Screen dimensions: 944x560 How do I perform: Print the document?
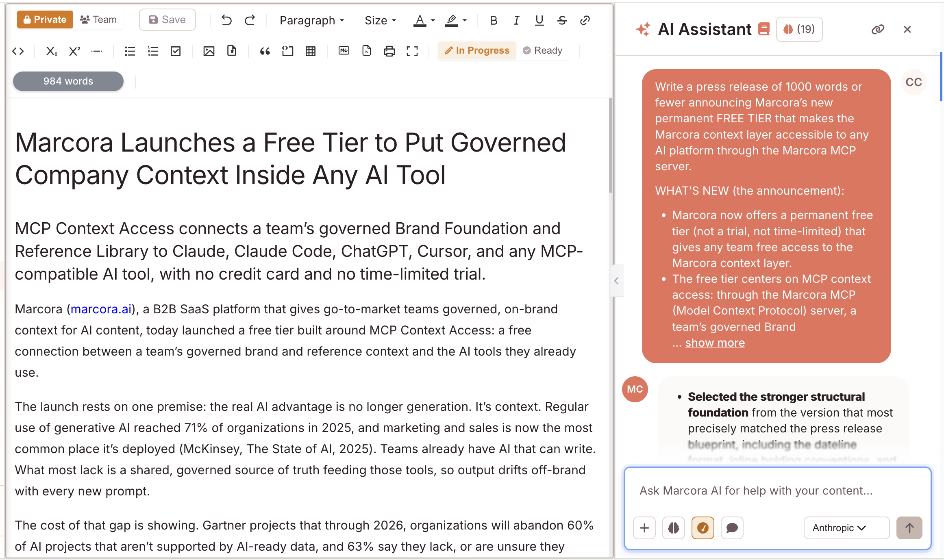point(389,51)
